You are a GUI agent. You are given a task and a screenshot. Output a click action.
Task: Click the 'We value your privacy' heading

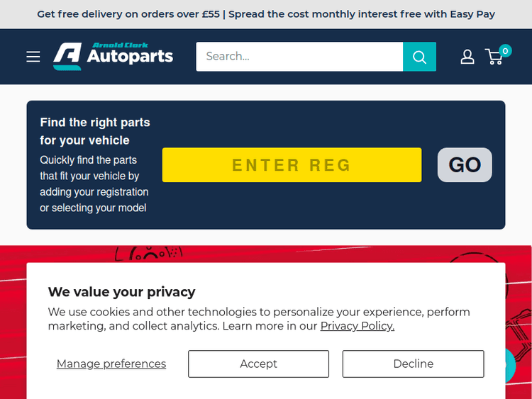(x=121, y=292)
